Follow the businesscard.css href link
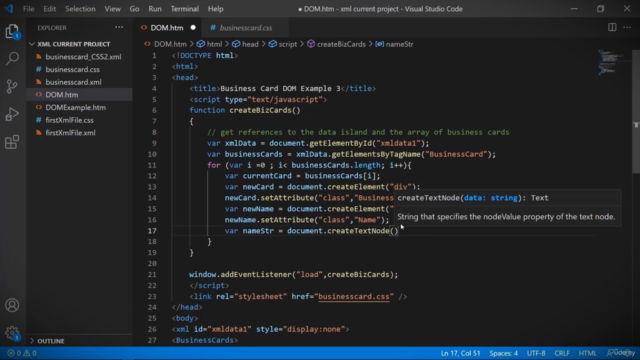Image resolution: width=640 pixels, height=360 pixels. pyautogui.click(x=354, y=297)
